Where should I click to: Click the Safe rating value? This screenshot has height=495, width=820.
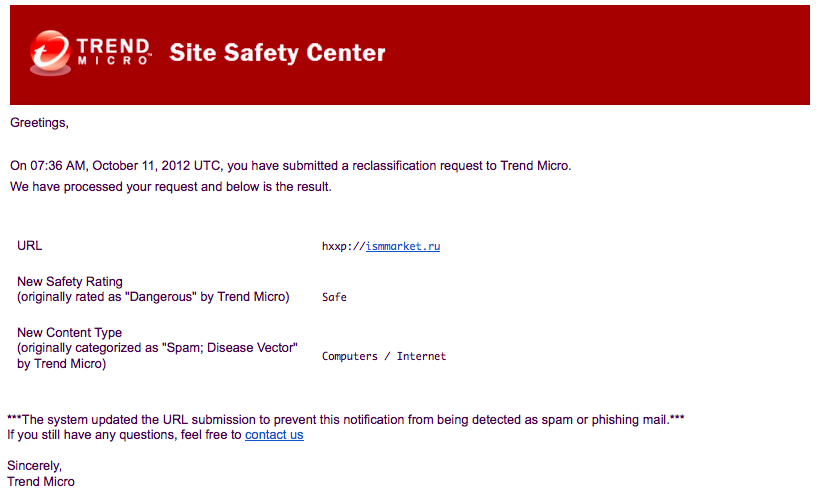click(334, 297)
